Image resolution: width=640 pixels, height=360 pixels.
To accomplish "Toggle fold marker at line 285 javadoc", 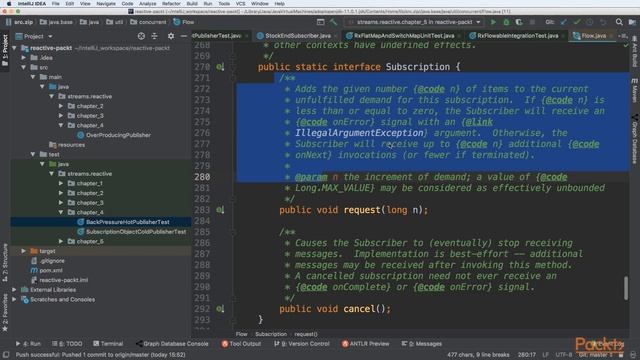I will pyautogui.click(x=233, y=232).
